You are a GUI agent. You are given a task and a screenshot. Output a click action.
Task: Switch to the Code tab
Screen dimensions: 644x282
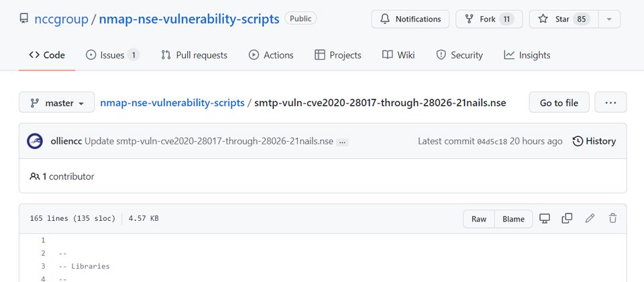47,55
